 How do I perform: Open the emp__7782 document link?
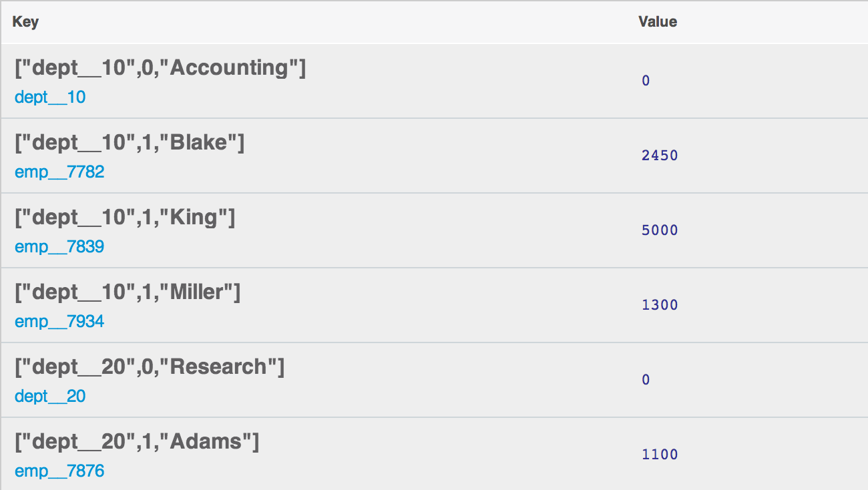coord(59,172)
